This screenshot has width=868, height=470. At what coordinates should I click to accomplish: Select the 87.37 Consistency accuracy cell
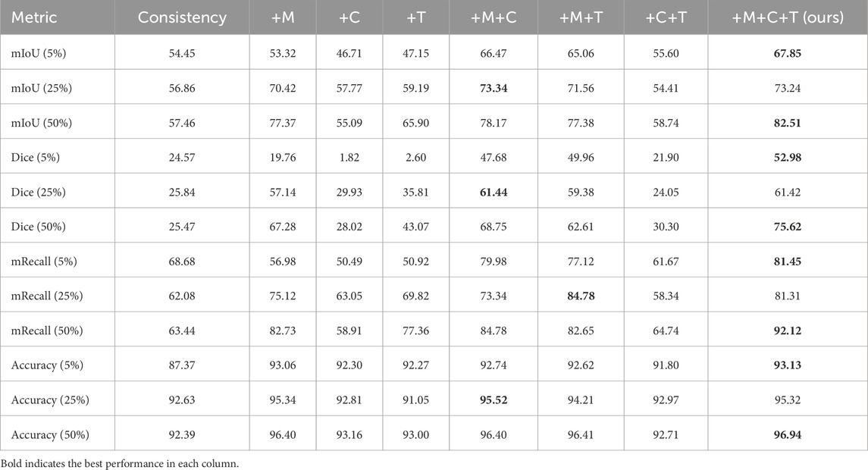coord(182,365)
